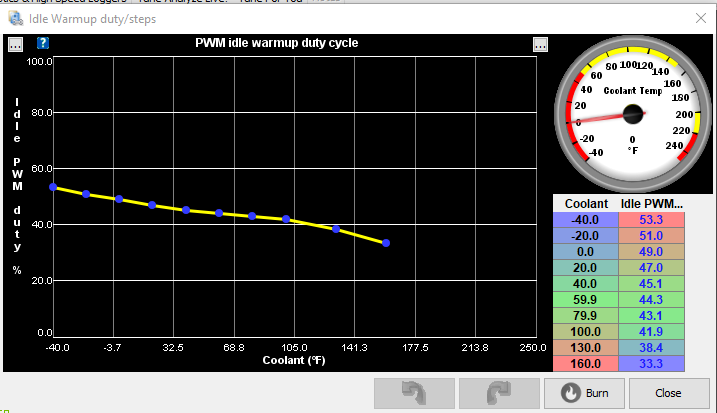The width and height of the screenshot is (717, 413).
Task: Select coolant cell 100.0
Action: pyautogui.click(x=586, y=332)
